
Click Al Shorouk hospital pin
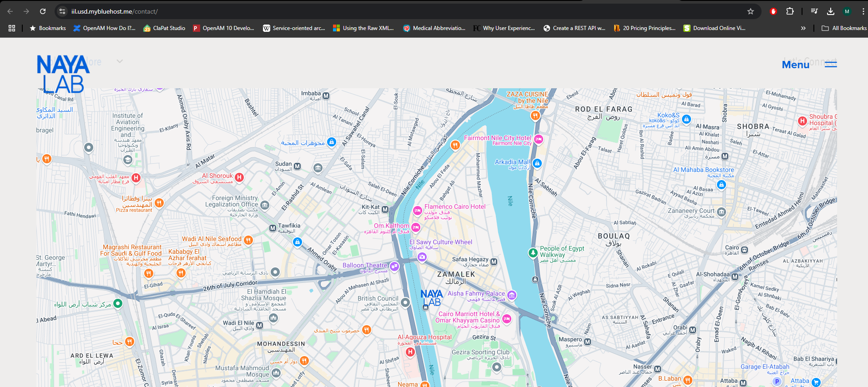click(x=239, y=177)
